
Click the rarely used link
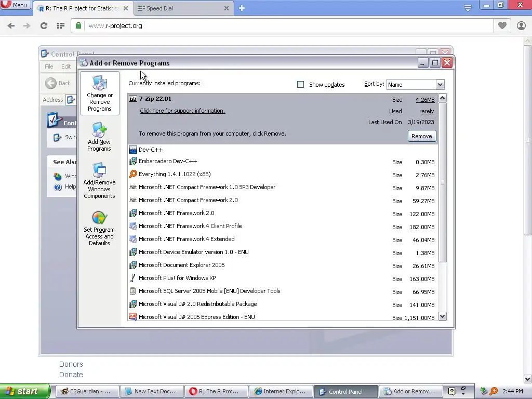(427, 111)
